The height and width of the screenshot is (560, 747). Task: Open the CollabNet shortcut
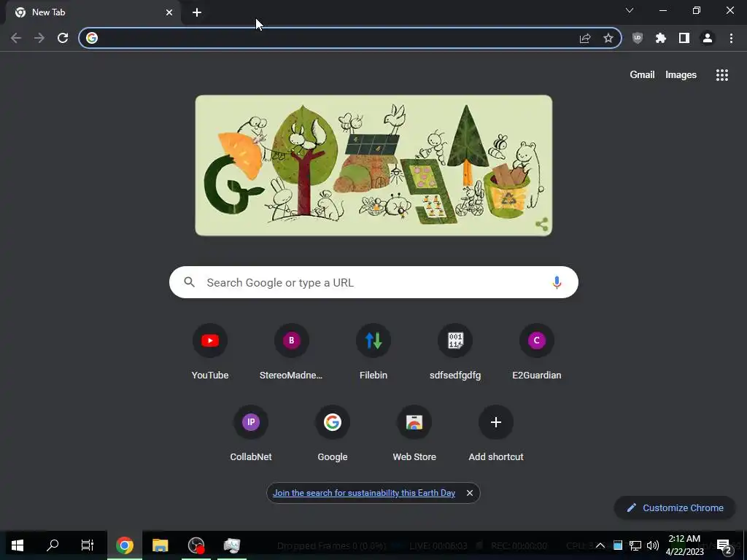pos(251,433)
